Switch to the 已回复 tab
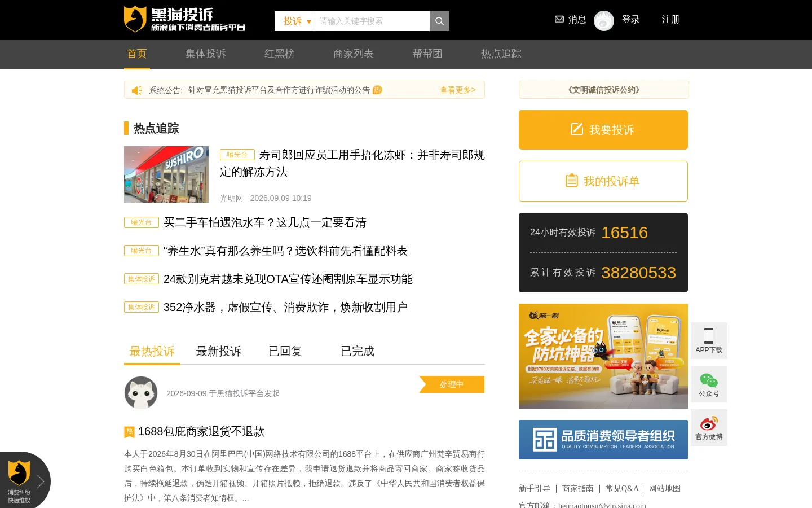This screenshot has width=812, height=508. 285,351
